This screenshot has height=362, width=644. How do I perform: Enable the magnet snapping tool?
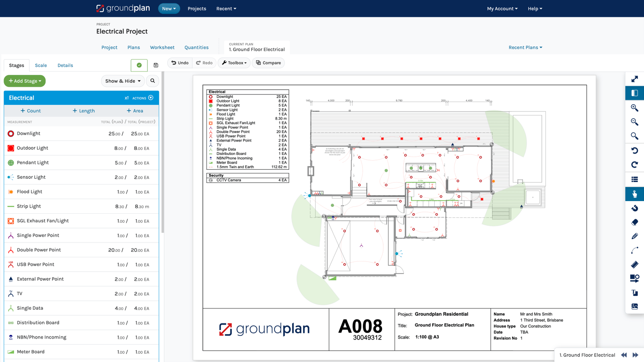635,208
